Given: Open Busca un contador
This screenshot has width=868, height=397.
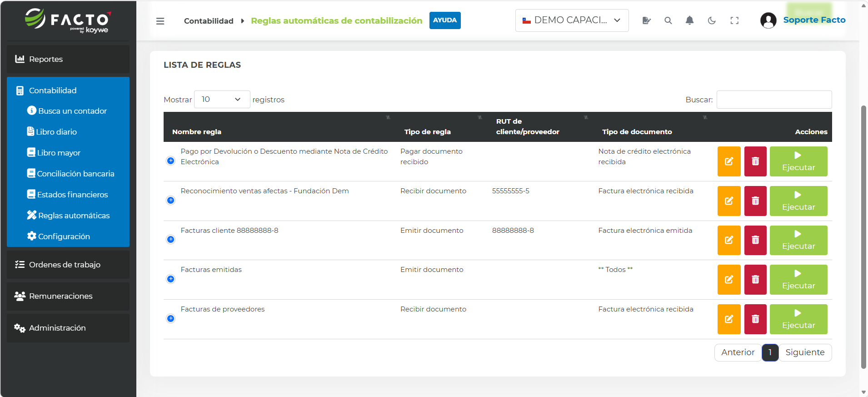Looking at the screenshot, I should click(x=67, y=111).
